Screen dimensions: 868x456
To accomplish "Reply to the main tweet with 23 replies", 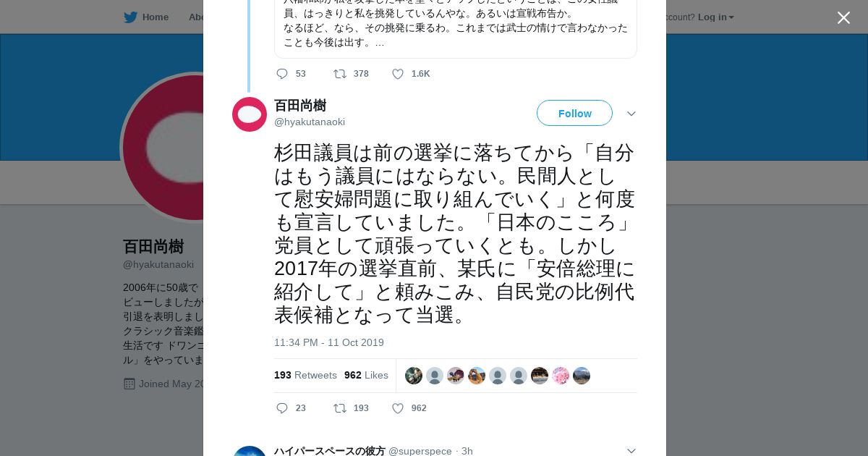I will (x=282, y=408).
